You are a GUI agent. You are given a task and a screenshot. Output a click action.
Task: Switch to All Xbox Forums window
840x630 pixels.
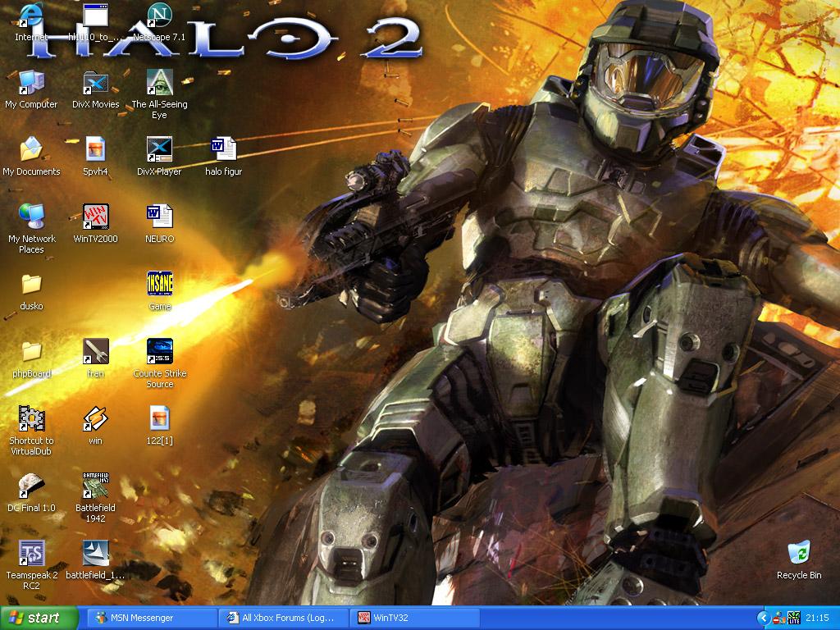click(x=284, y=618)
